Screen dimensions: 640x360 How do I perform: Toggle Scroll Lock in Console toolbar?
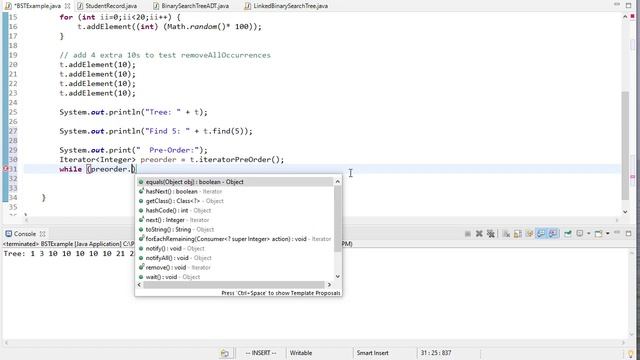click(x=518, y=234)
